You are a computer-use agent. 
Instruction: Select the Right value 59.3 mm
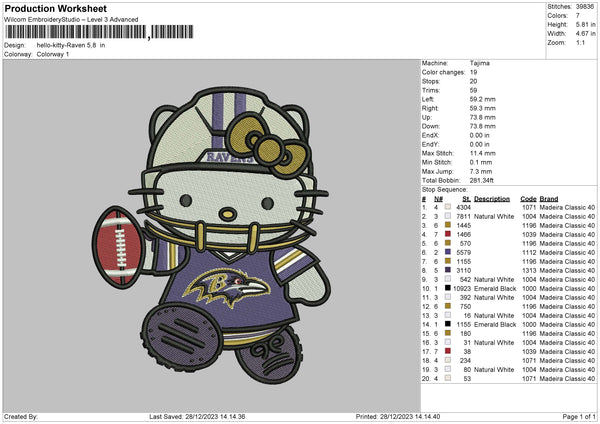tap(483, 108)
